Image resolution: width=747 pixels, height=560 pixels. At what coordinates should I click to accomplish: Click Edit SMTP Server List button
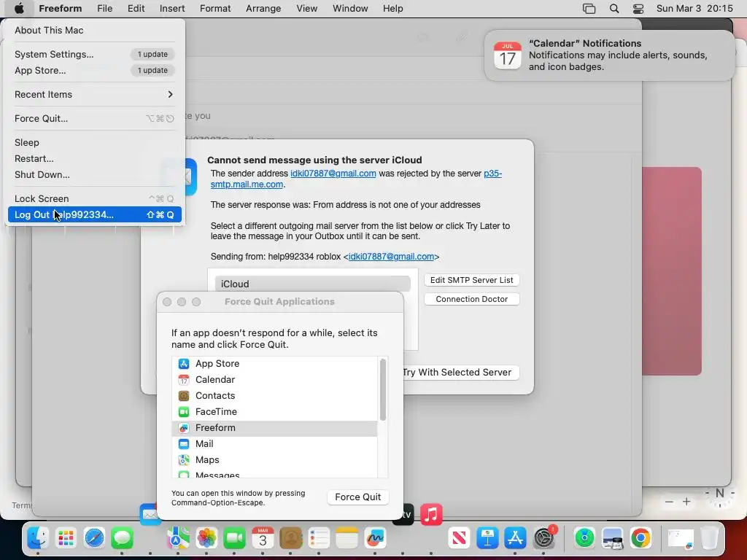(472, 280)
